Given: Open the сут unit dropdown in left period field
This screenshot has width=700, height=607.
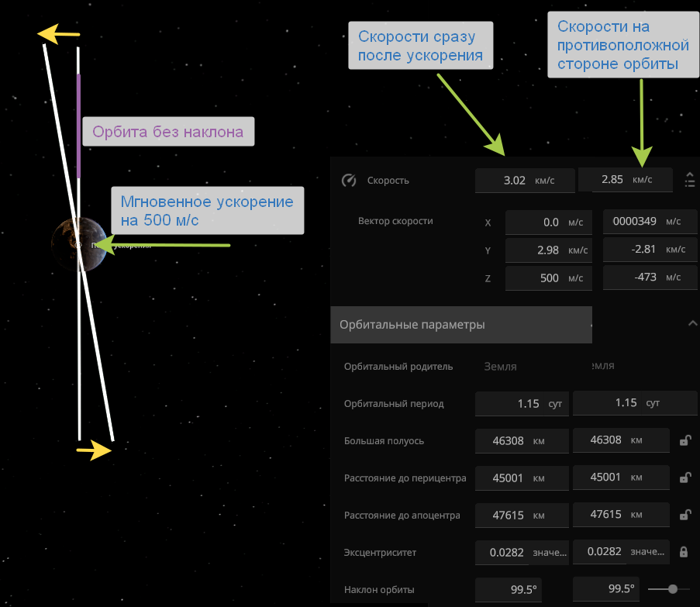Looking at the screenshot, I should click(x=557, y=404).
